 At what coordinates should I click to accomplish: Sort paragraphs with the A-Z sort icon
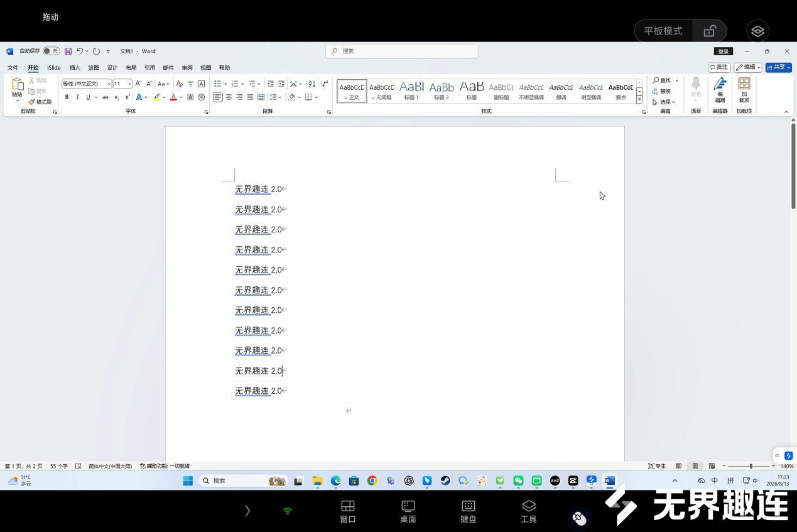click(312, 84)
